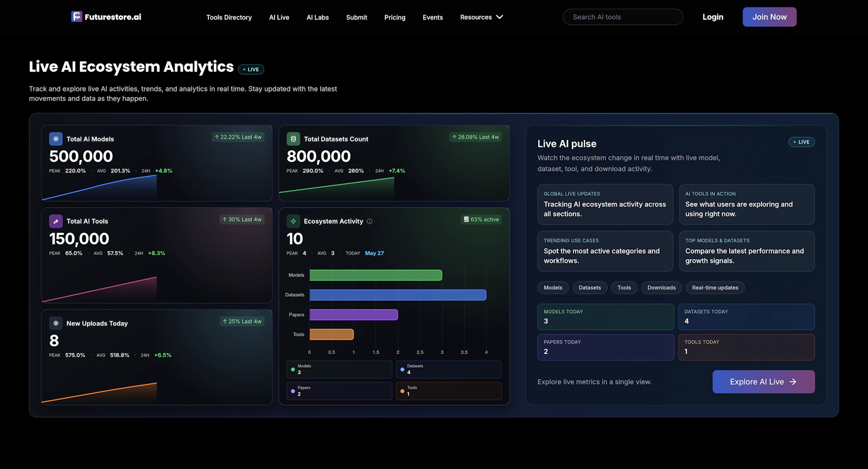Click the LIVE badge beside page heading
The image size is (868, 469).
click(251, 69)
